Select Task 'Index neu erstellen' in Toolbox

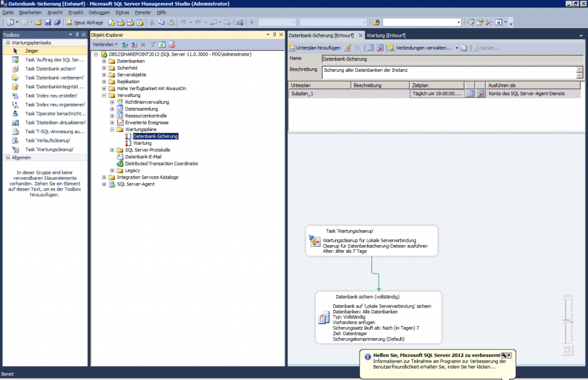[x=45, y=95]
